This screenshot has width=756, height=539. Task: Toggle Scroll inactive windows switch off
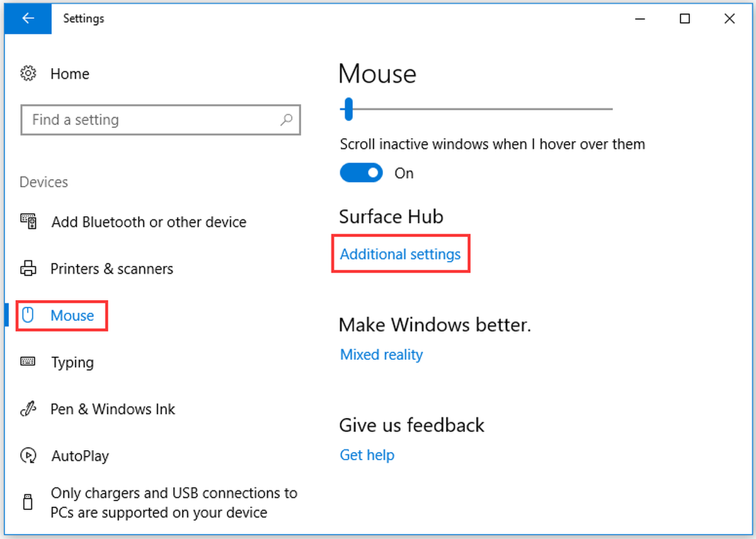pos(361,173)
